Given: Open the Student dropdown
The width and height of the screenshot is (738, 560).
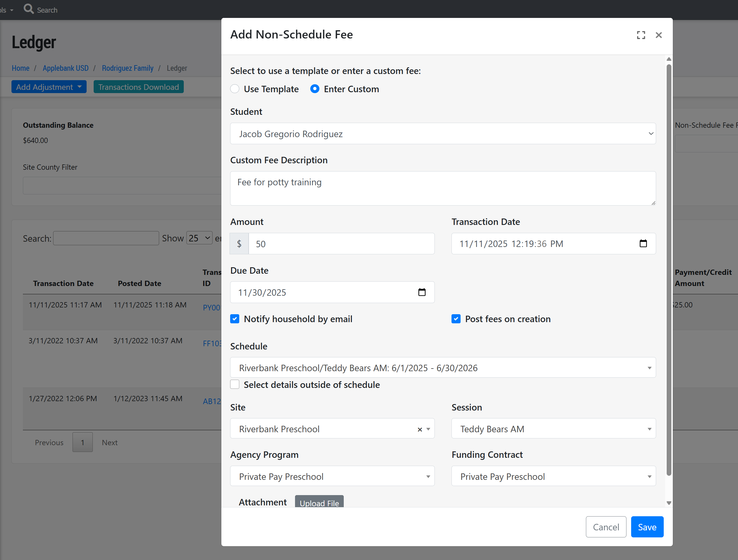Looking at the screenshot, I should tap(443, 134).
